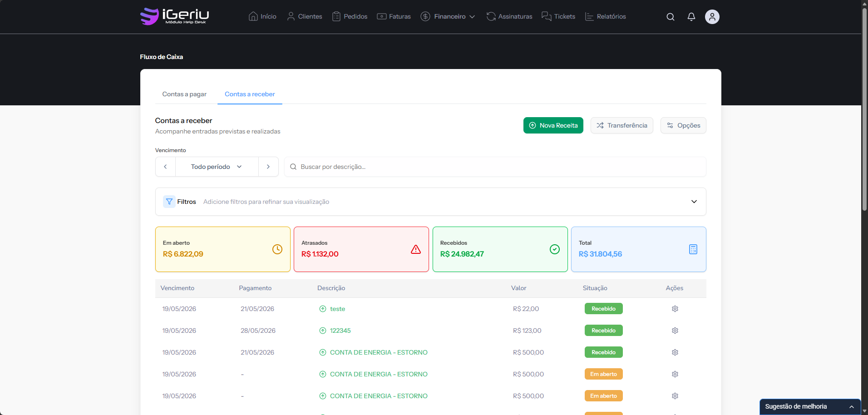This screenshot has height=415, width=868.
Task: Open the Todo período dropdown
Action: (217, 167)
